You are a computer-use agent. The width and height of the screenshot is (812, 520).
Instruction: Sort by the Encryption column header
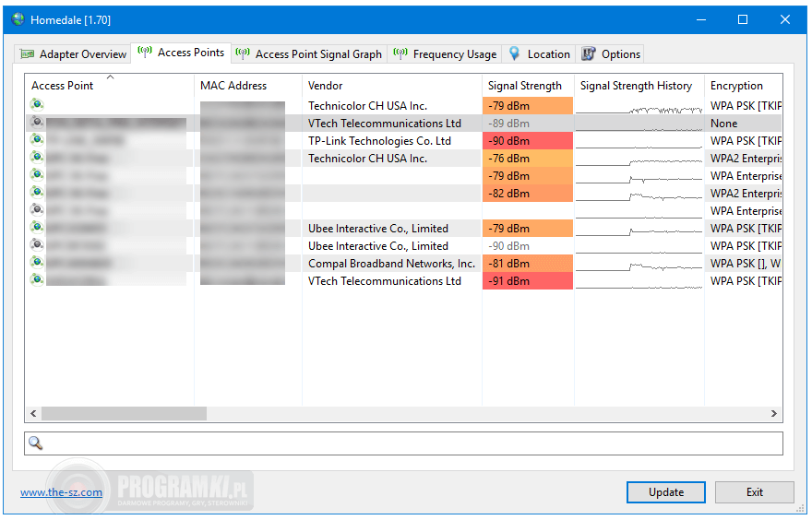click(x=744, y=86)
